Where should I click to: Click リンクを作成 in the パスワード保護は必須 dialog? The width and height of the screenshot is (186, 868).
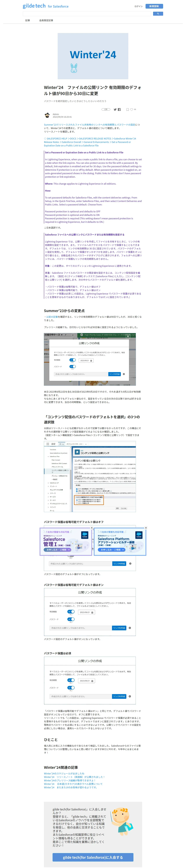coord(119,696)
